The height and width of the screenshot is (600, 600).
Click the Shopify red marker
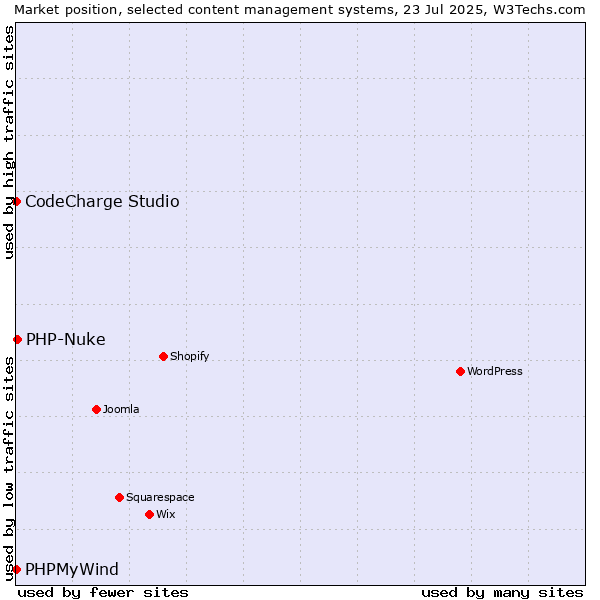tap(163, 357)
